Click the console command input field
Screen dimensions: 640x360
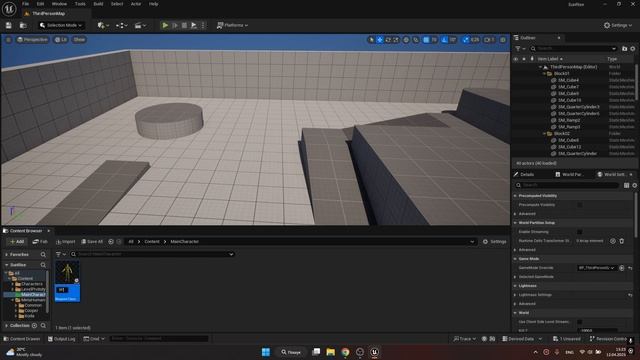point(159,339)
